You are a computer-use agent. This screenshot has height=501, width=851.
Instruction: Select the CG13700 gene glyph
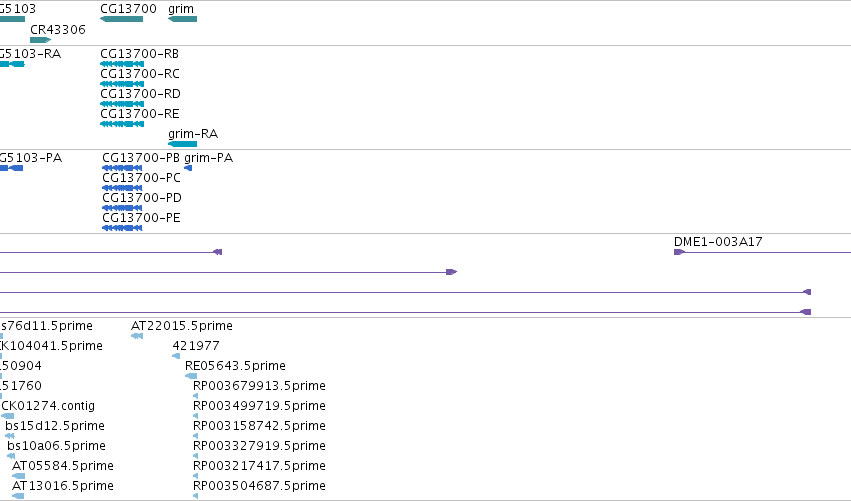[x=122, y=19]
